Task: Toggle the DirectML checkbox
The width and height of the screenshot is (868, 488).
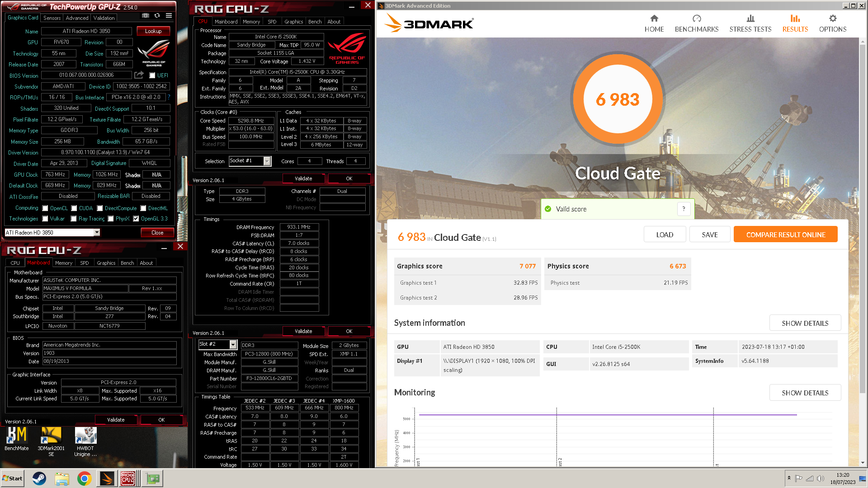Action: [143, 208]
